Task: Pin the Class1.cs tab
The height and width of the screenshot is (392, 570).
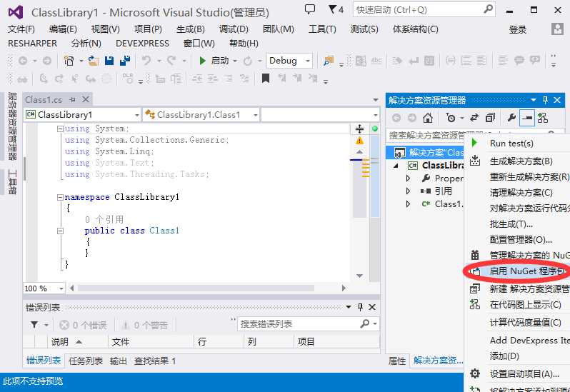Action: [x=72, y=99]
